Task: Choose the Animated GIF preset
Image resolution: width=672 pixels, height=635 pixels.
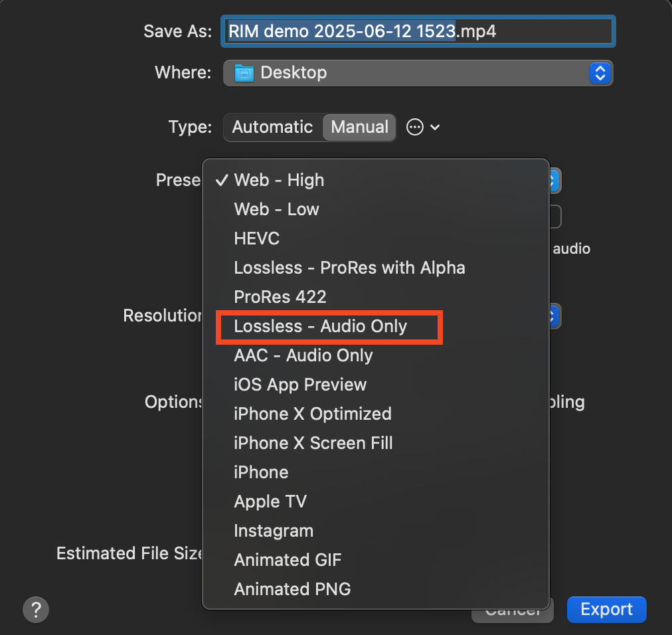Action: 288,560
